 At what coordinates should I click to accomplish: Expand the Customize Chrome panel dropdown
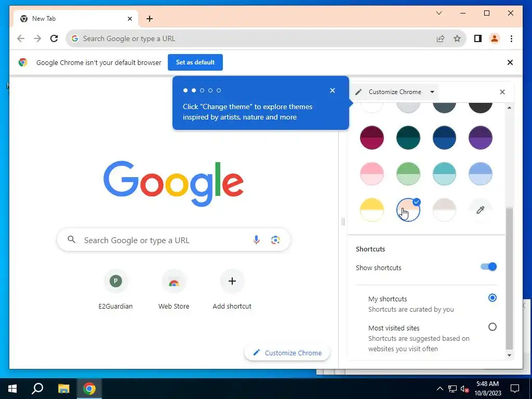(x=432, y=92)
